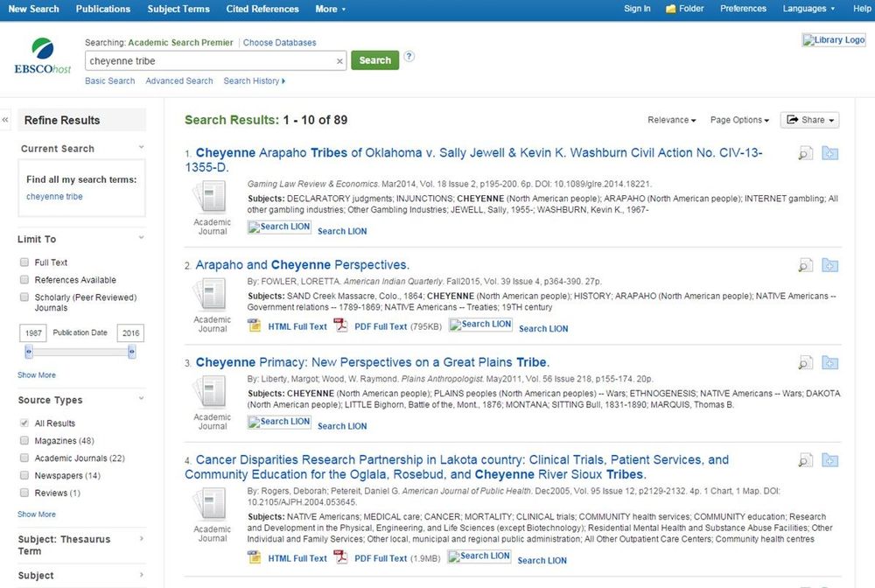
Task: Click Academic Journal icon of result 2
Action: (210, 294)
